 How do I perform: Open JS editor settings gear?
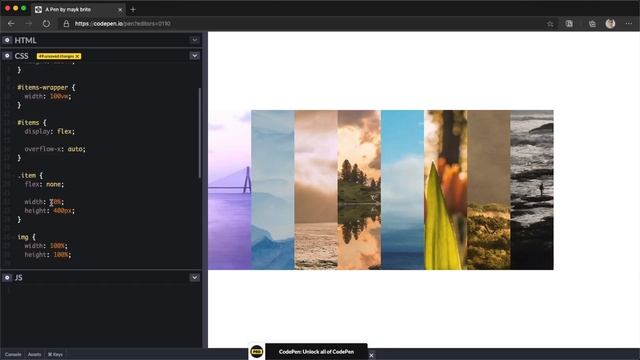coord(7,278)
